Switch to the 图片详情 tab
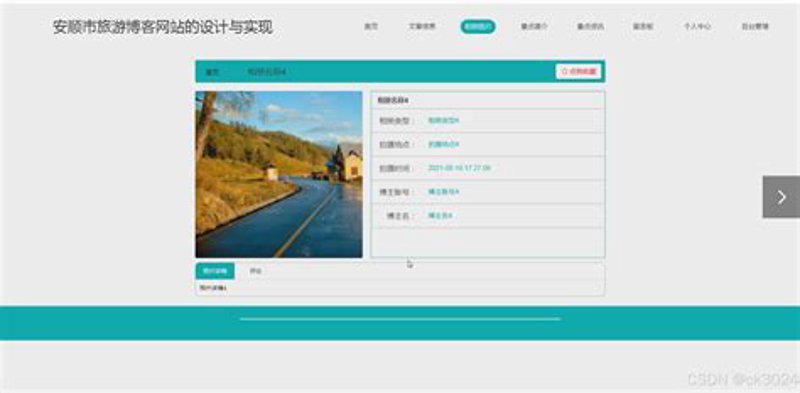800x393 pixels. (x=215, y=271)
